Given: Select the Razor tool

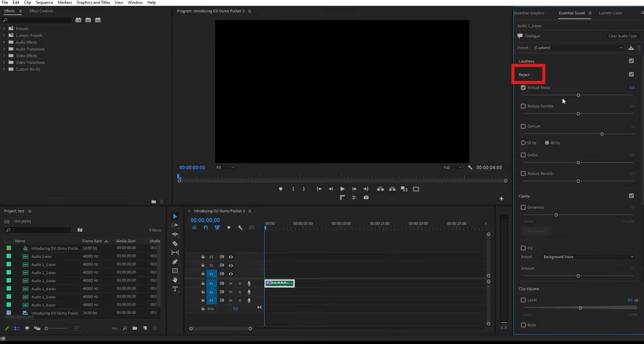Looking at the screenshot, I should coord(175,243).
